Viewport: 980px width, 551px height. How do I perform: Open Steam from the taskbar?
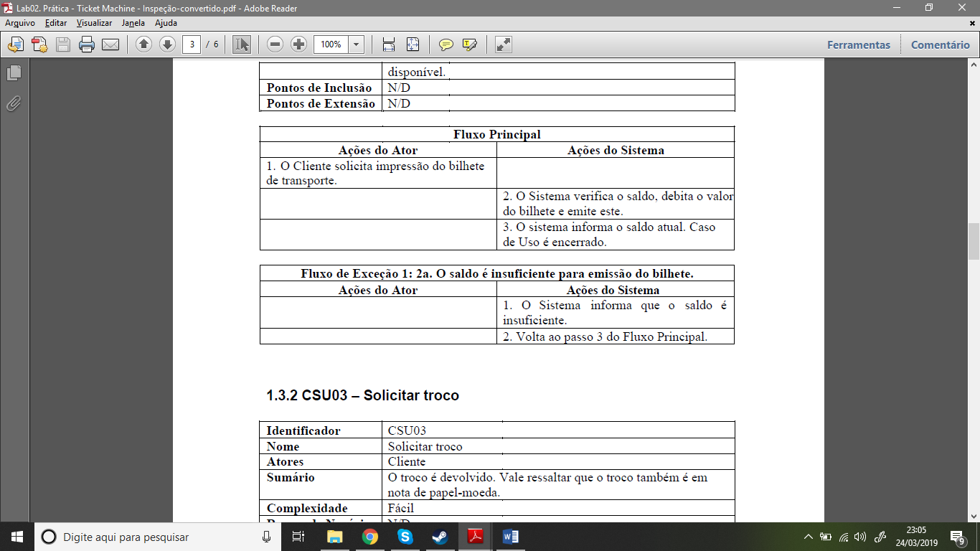pyautogui.click(x=439, y=537)
